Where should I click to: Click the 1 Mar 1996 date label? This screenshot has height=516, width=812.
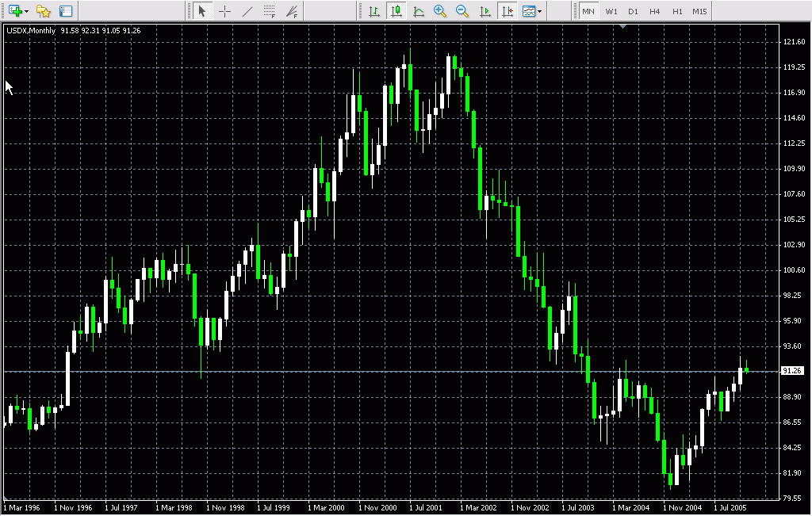21,508
